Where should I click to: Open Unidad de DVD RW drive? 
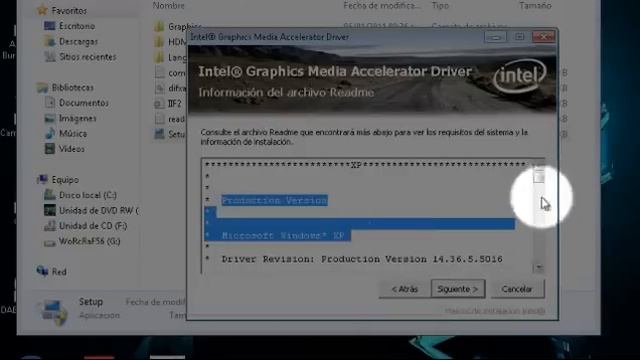(x=98, y=211)
